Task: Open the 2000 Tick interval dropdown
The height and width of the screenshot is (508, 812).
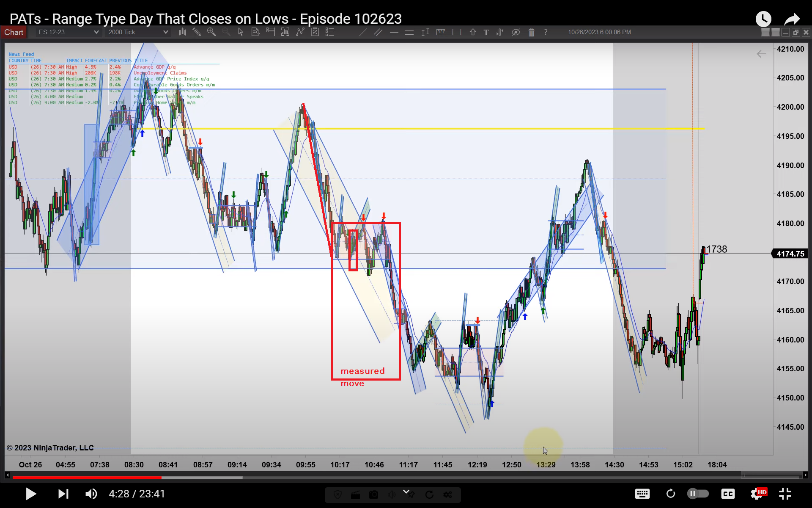Action: (x=138, y=32)
